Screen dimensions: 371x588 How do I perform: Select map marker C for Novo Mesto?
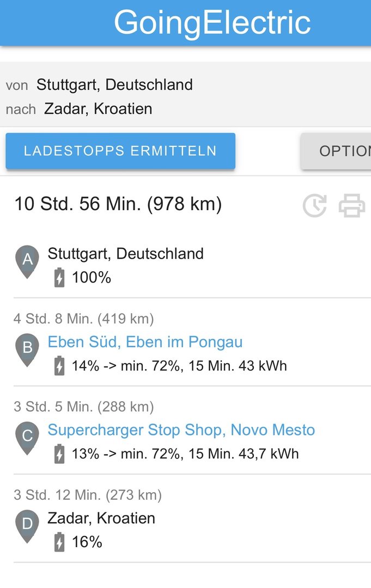27,438
